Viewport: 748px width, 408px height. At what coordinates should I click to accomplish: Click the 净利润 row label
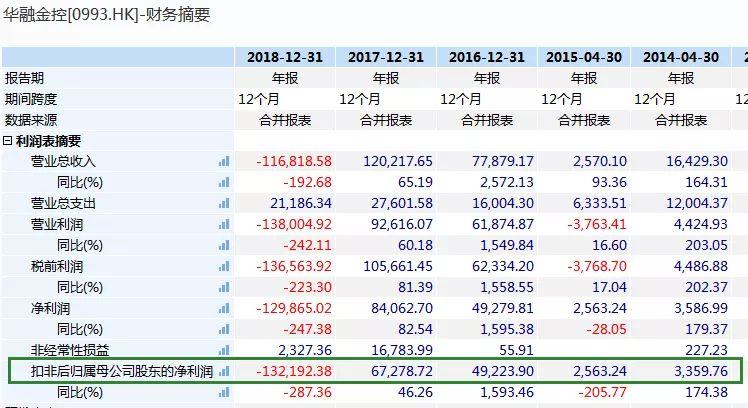(50, 308)
